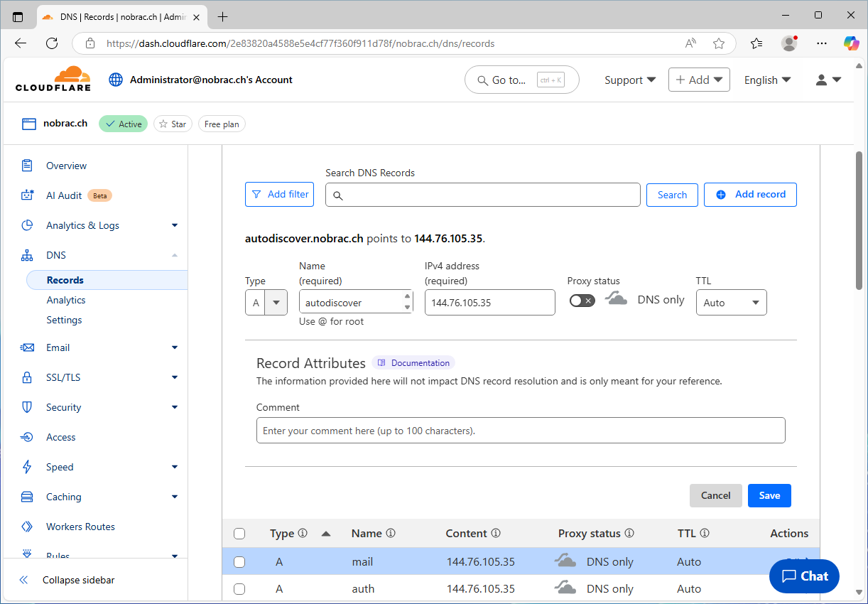Click the Add record button
This screenshot has height=604, width=868.
[x=750, y=195]
